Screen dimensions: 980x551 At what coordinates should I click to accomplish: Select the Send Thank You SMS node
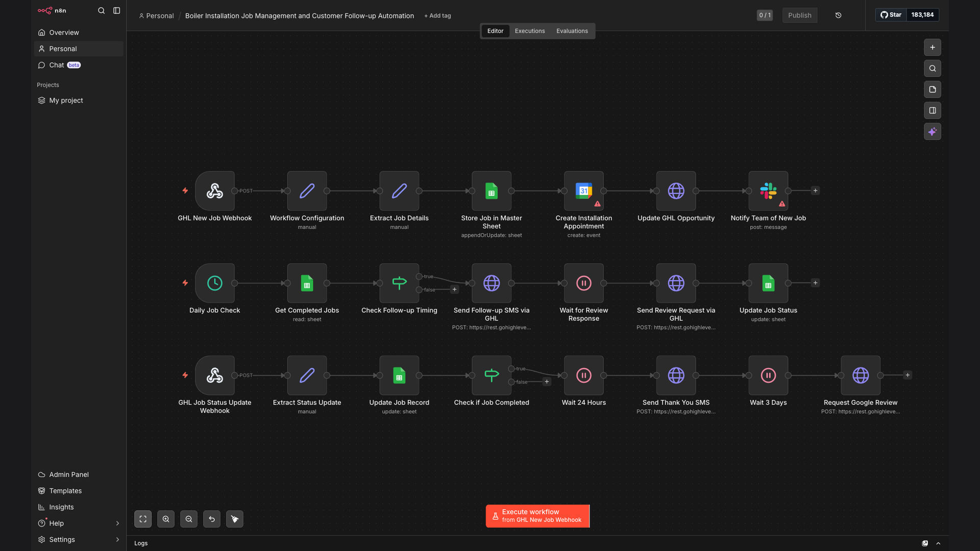[676, 375]
